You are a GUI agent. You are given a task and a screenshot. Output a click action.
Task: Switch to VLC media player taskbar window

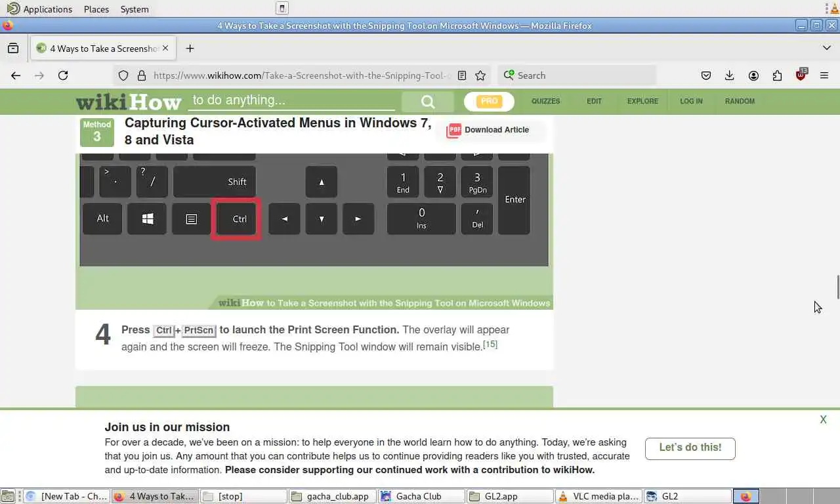[598, 496]
